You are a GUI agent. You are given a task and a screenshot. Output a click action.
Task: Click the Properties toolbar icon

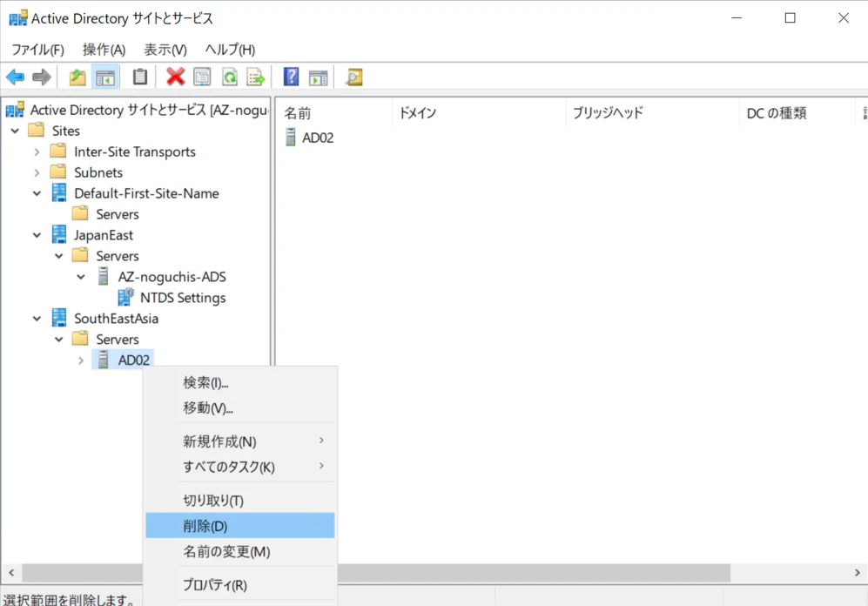pos(202,77)
